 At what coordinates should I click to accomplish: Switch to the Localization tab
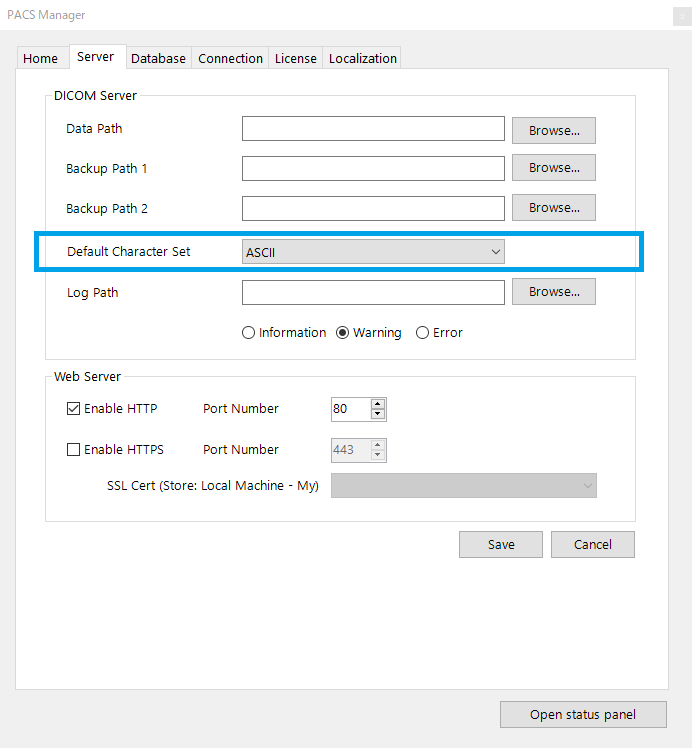coord(362,58)
